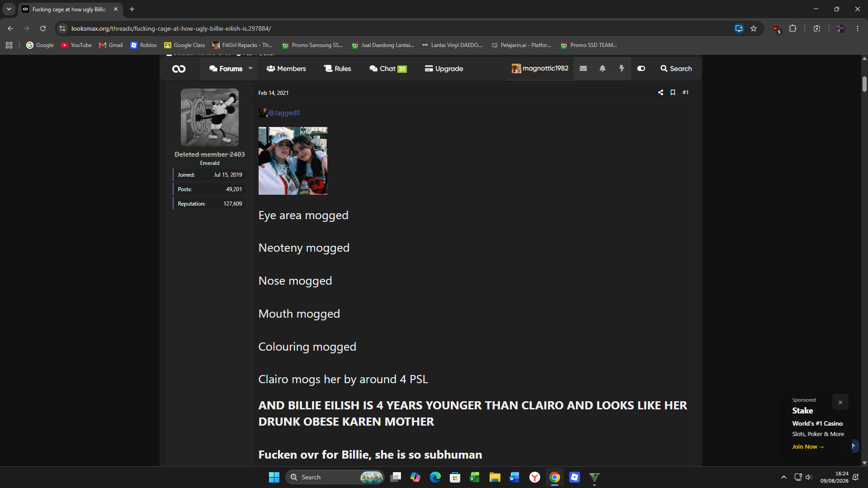Click the looksmax infinity logo icon
This screenshot has height=488, width=868.
click(x=179, y=69)
